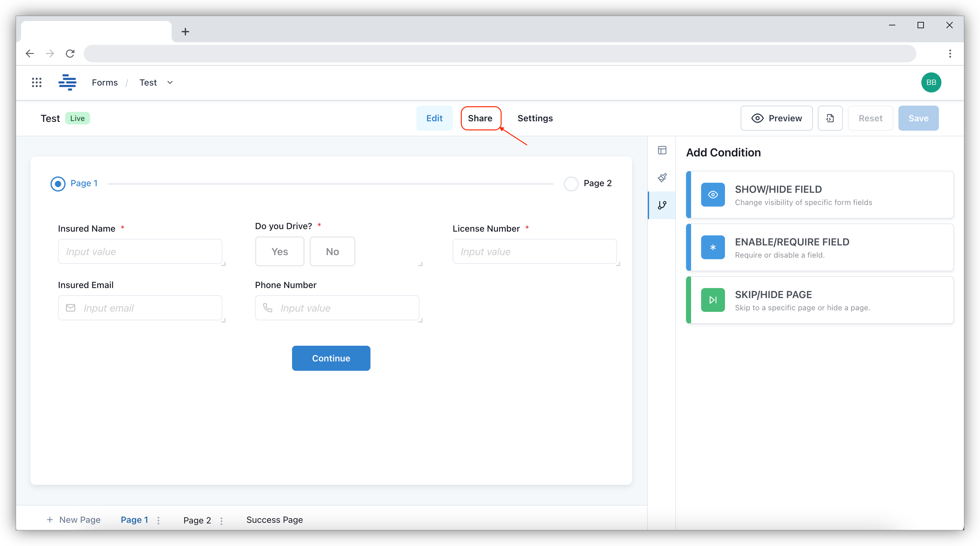Click the SKIP/HIDE PAGE skip icon

point(712,300)
